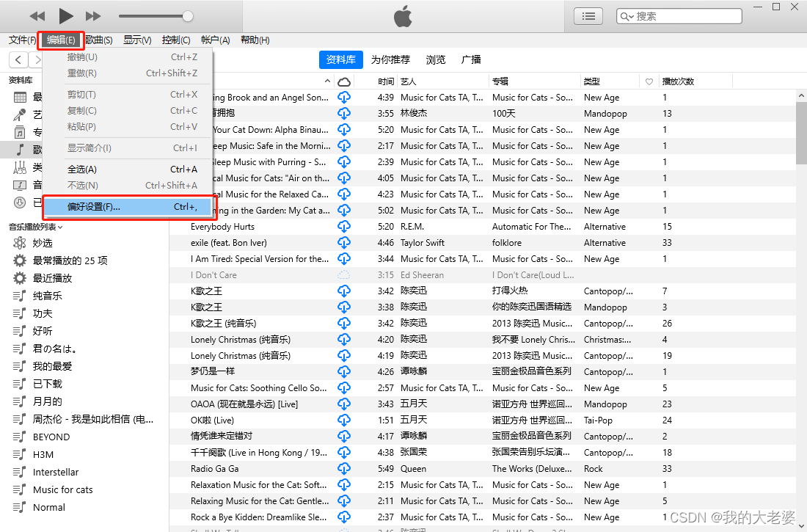Sort by the 播放次数 column header

pos(678,81)
